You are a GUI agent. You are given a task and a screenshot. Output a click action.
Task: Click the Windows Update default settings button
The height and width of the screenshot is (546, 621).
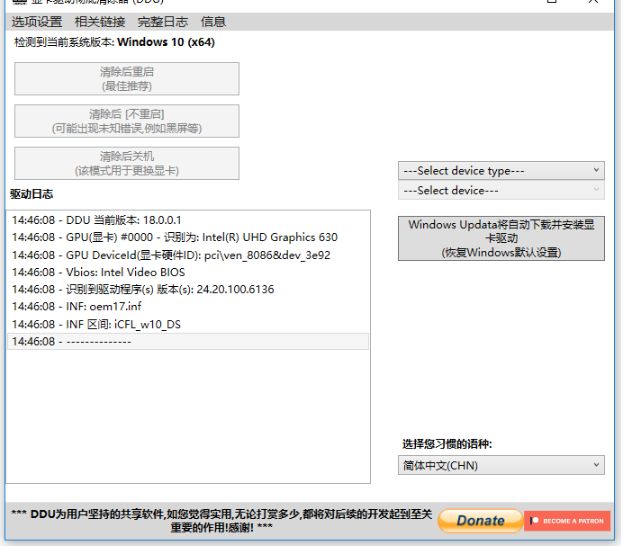501,238
